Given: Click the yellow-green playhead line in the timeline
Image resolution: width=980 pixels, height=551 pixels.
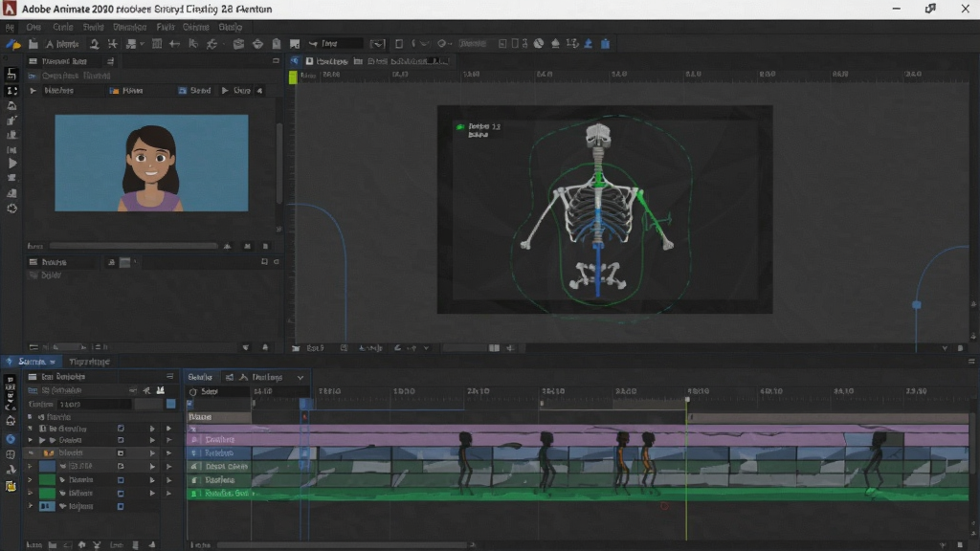Looking at the screenshot, I should click(x=686, y=469).
